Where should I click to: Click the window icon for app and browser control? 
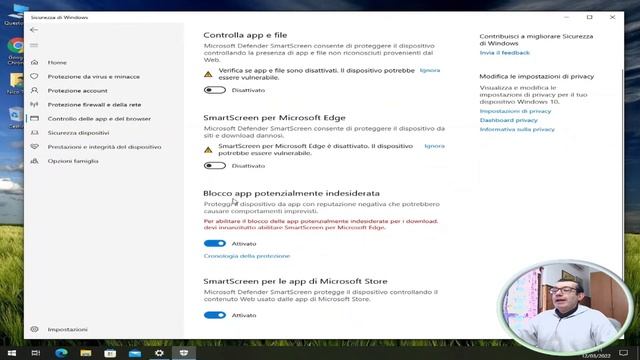coord(34,118)
